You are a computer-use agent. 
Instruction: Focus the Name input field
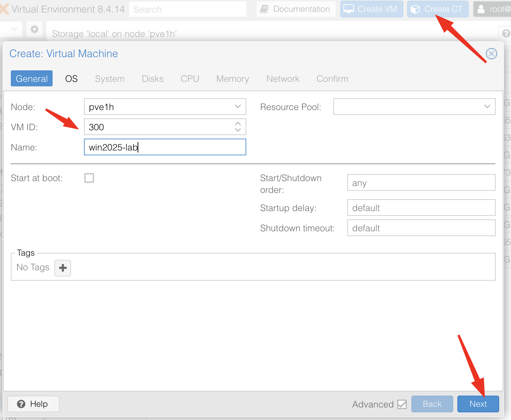click(x=165, y=147)
